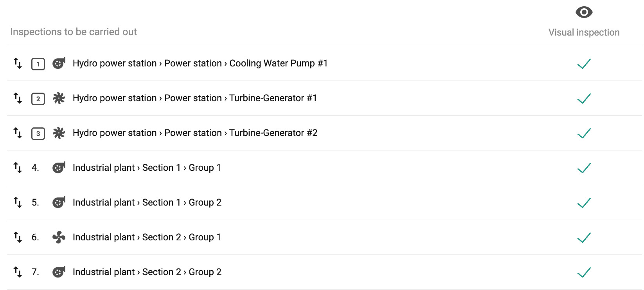Click the reorder arrows for Cooling Water Pump #1
This screenshot has height=290, width=644.
coord(18,63)
